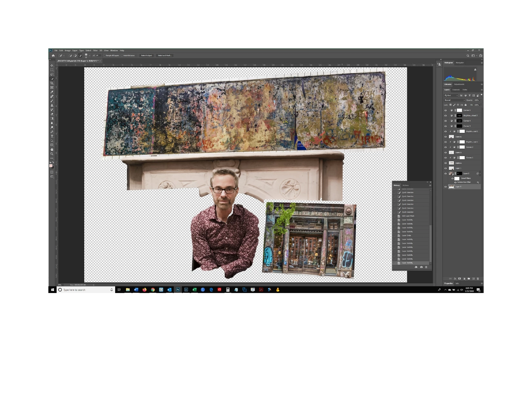Select the Eyedropper tool

(x=52, y=92)
